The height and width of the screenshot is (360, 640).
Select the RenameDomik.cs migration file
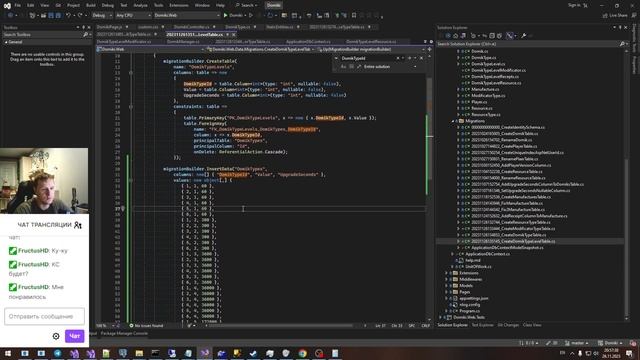(501, 140)
